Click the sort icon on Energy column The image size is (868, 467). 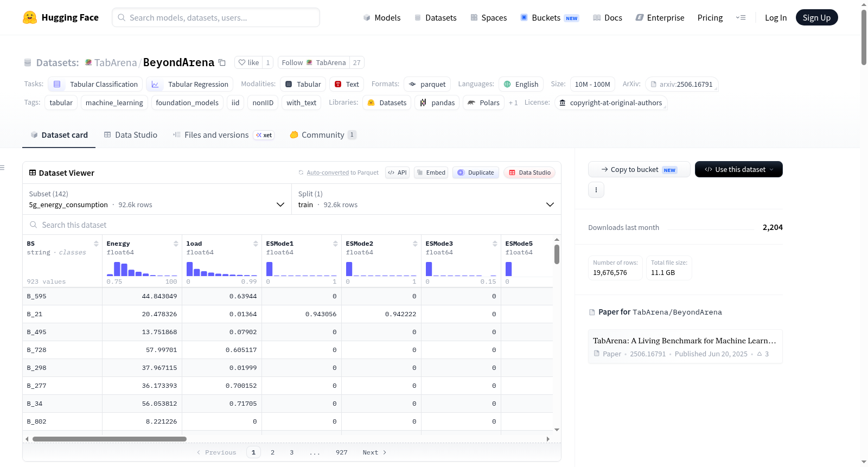click(x=176, y=244)
